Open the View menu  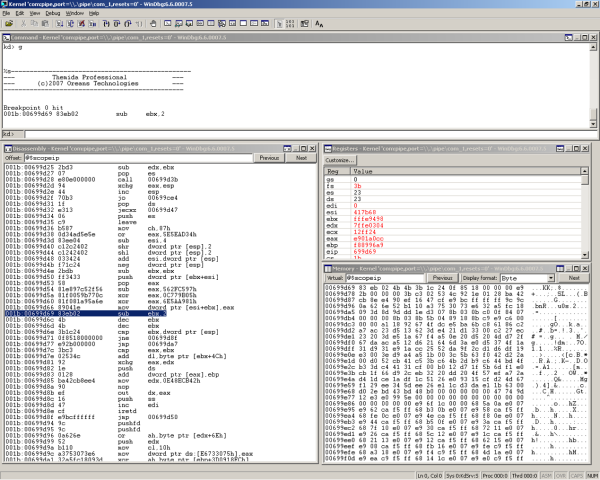click(x=35, y=13)
